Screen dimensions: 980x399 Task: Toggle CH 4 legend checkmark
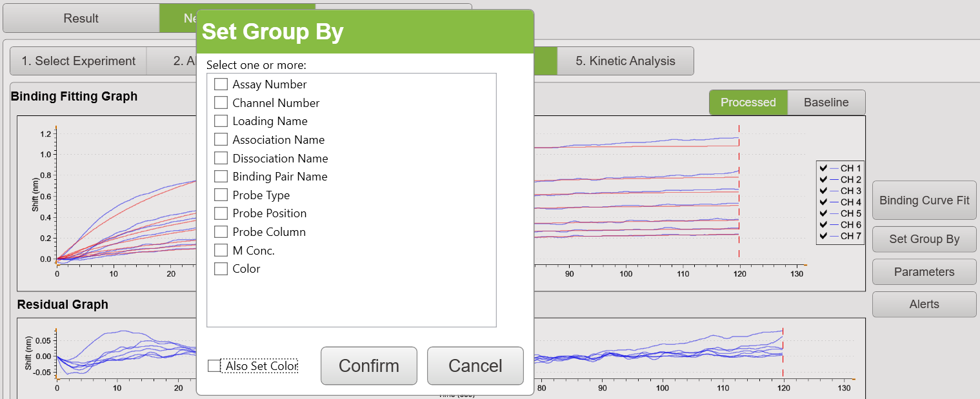[823, 202]
